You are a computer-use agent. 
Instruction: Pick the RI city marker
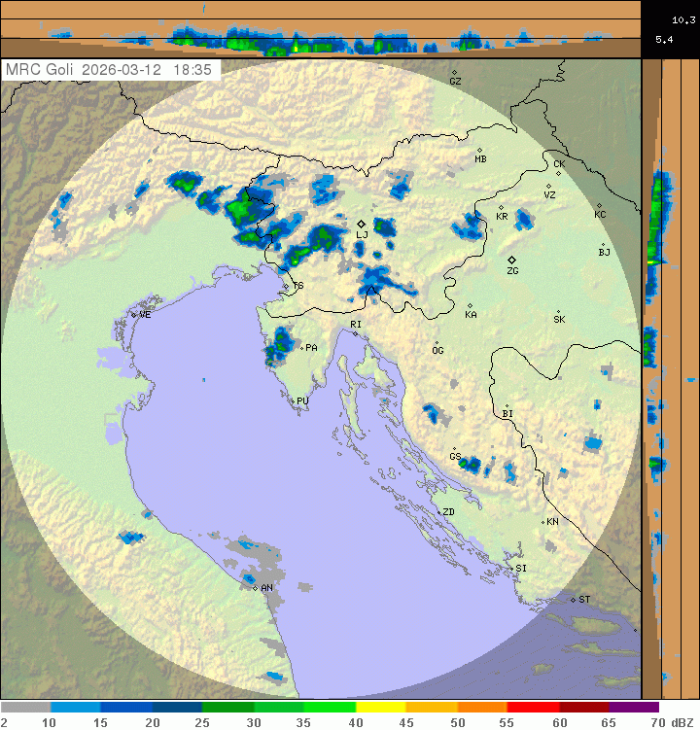(x=356, y=333)
